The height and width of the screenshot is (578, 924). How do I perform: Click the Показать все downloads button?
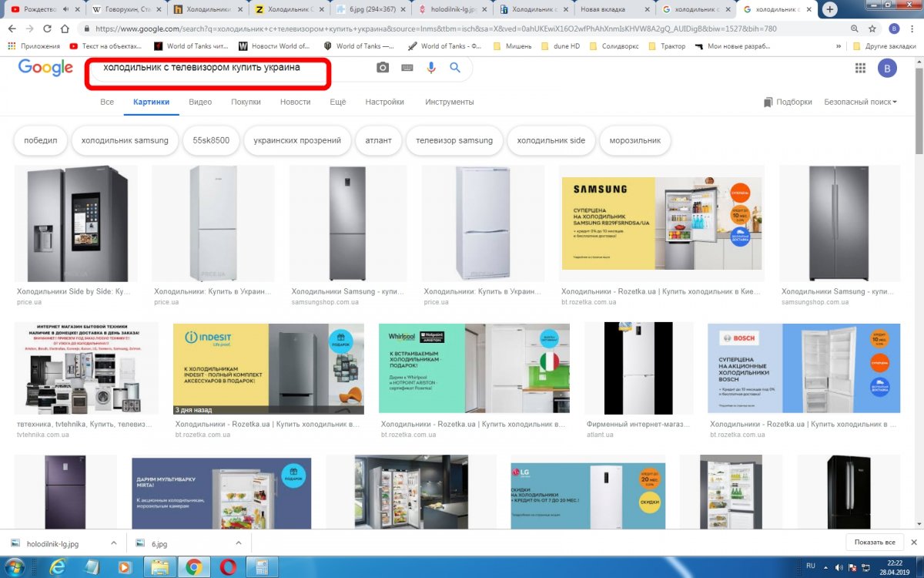click(x=874, y=543)
